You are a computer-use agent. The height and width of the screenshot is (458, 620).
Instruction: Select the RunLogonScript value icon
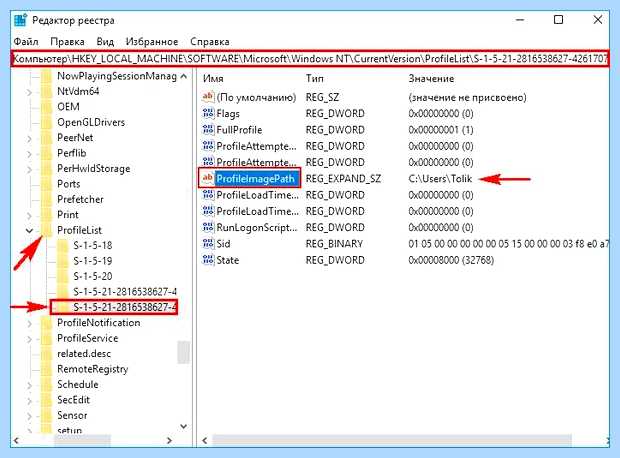tap(208, 227)
